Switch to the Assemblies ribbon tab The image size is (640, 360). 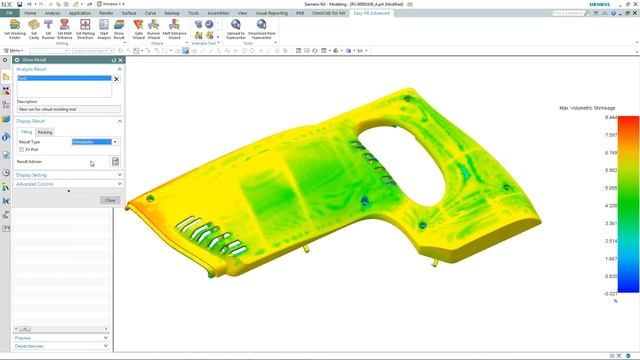click(218, 13)
